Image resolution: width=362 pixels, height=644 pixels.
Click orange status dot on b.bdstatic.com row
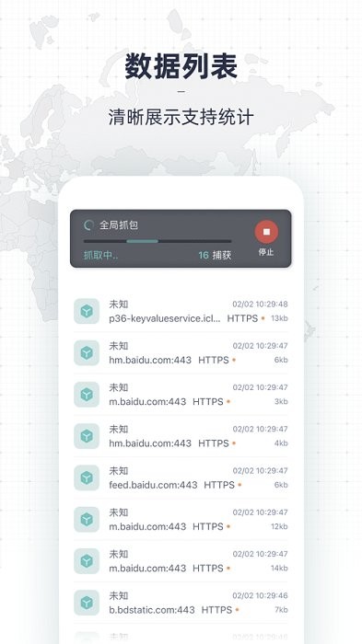pyautogui.click(x=237, y=610)
